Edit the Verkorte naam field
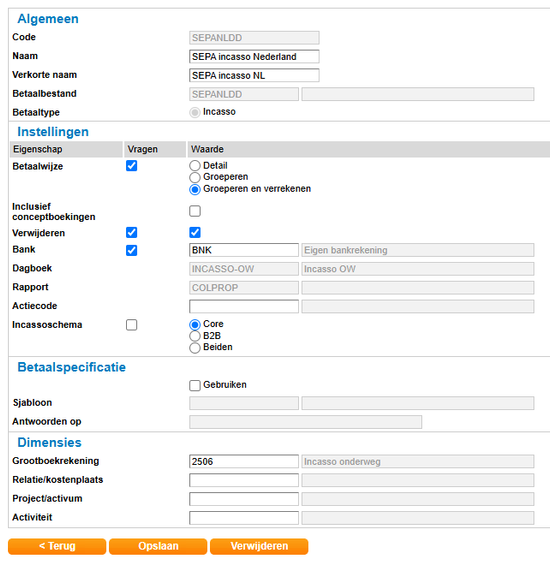This screenshot has width=550, height=565. (x=254, y=75)
